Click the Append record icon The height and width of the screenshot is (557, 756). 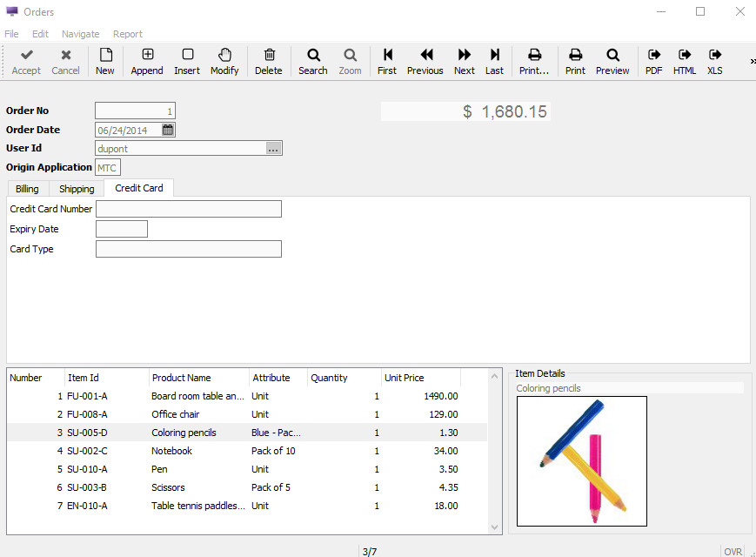[146, 61]
